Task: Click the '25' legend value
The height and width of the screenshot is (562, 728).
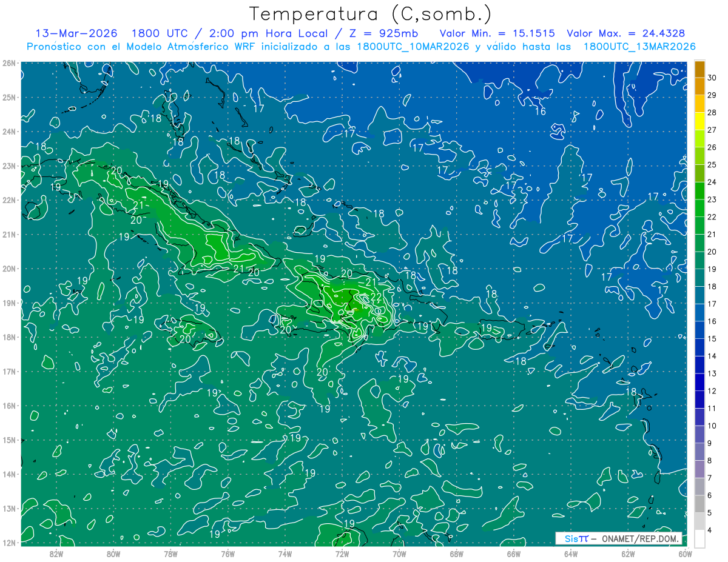Action: tap(712, 165)
